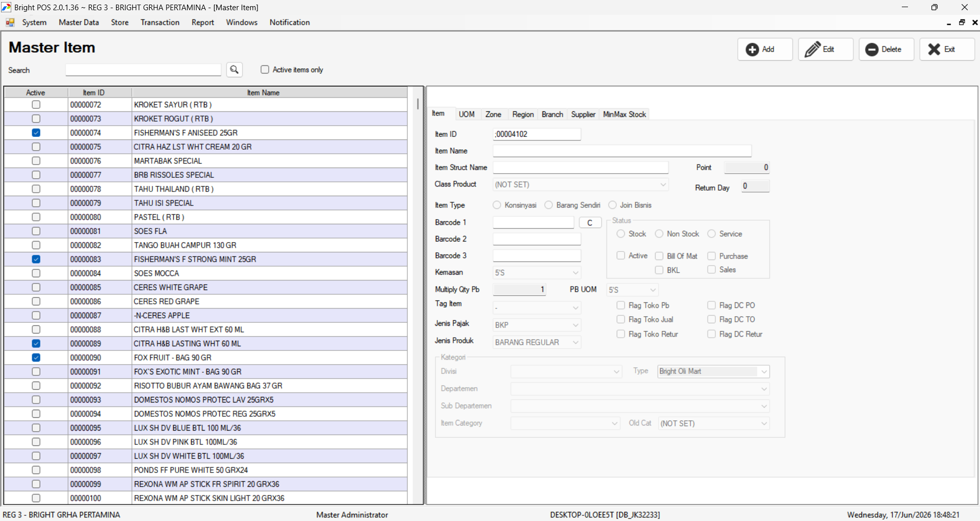Viewport: 980px width, 521px height.
Task: Click the Exit X icon
Action: click(934, 49)
